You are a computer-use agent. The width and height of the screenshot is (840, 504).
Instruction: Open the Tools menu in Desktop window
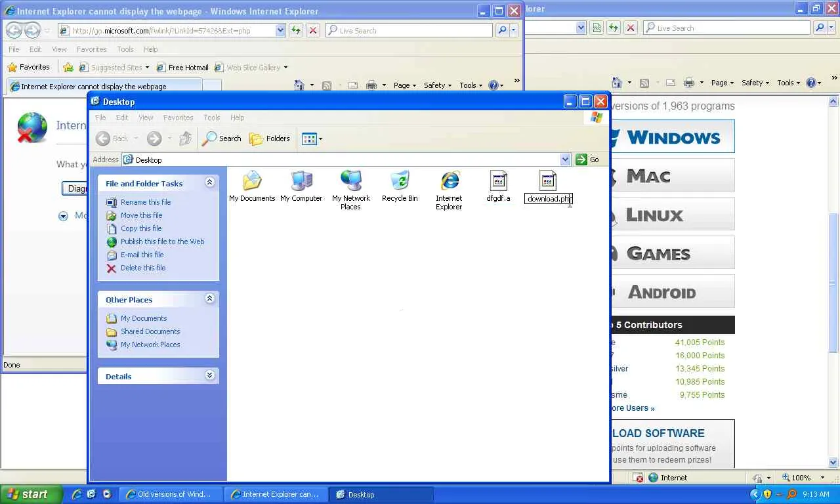coord(211,117)
